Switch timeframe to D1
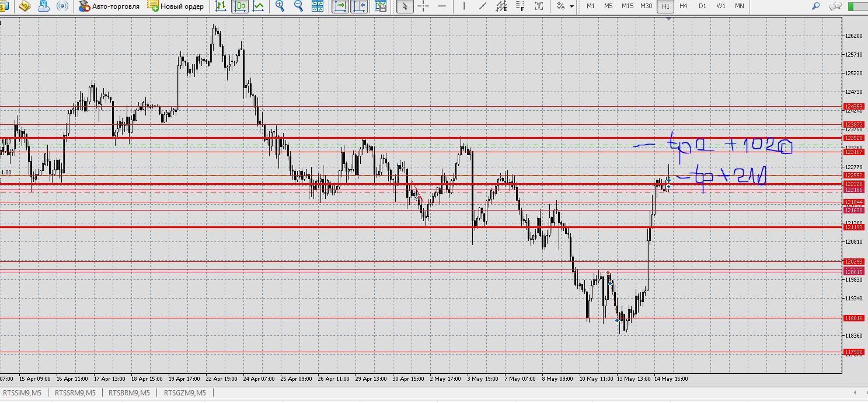 pos(702,6)
